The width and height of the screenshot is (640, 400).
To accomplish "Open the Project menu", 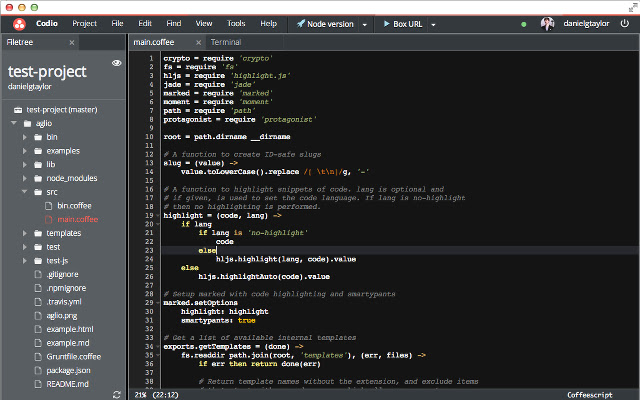I will click(x=84, y=24).
